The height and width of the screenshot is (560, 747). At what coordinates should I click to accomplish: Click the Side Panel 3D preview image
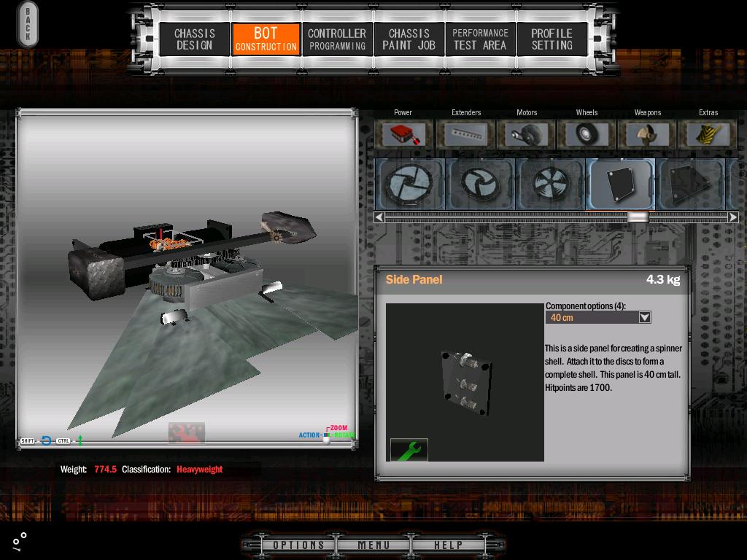tap(465, 382)
